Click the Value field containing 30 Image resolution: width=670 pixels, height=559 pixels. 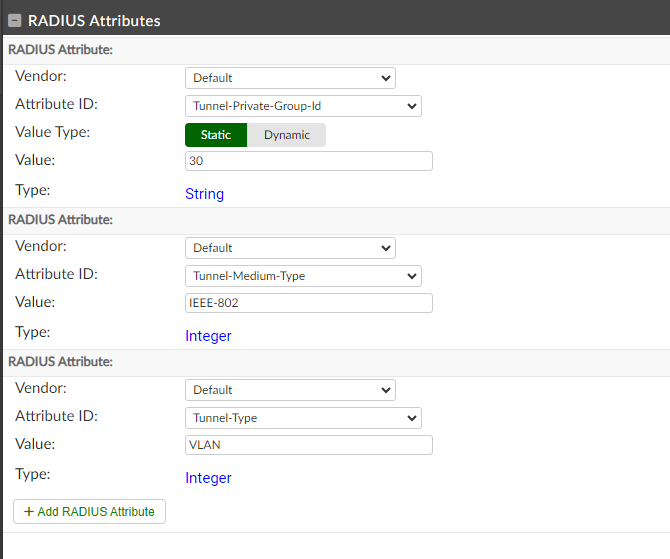coord(309,161)
